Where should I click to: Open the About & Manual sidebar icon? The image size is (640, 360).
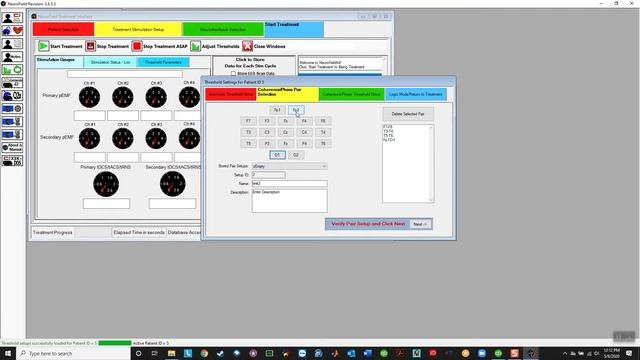(x=12, y=147)
